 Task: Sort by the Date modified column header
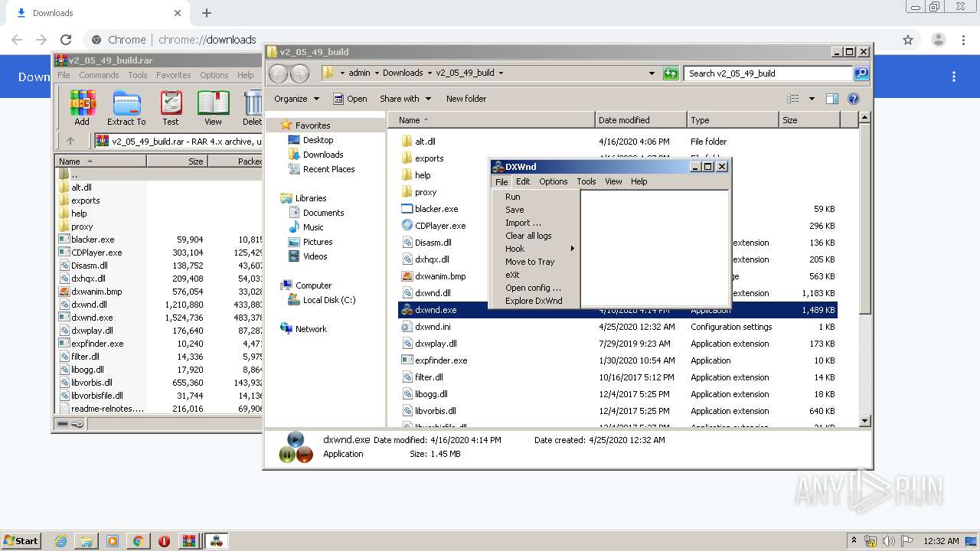tap(641, 120)
